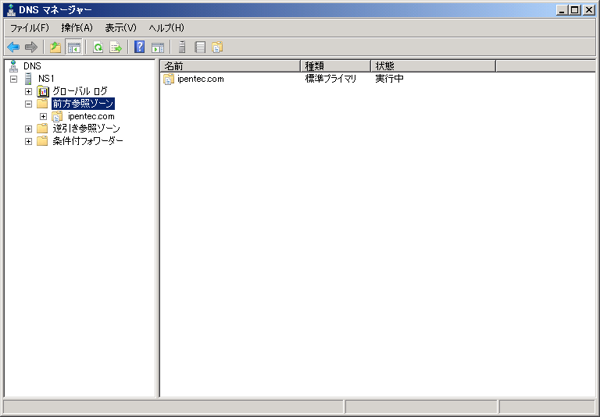The width and height of the screenshot is (600, 417).
Task: Open the 操作(A) menu
Action: [x=77, y=28]
